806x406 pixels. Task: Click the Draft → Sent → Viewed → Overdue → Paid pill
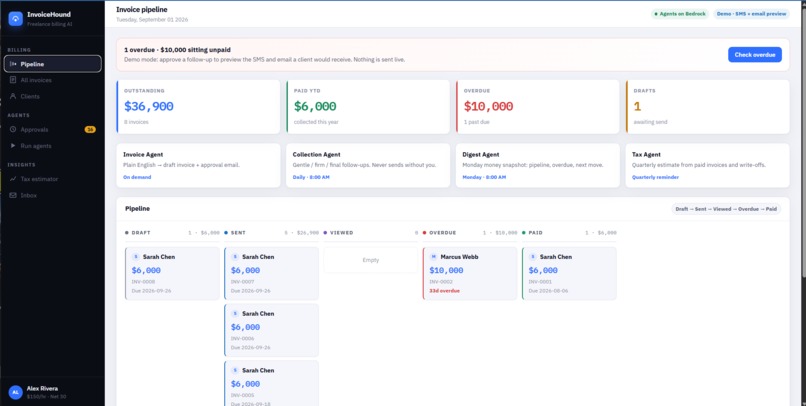726,209
